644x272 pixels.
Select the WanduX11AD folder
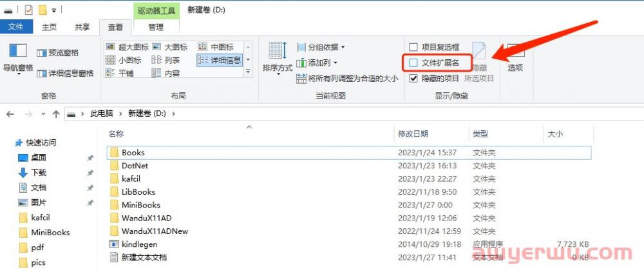[x=147, y=218]
